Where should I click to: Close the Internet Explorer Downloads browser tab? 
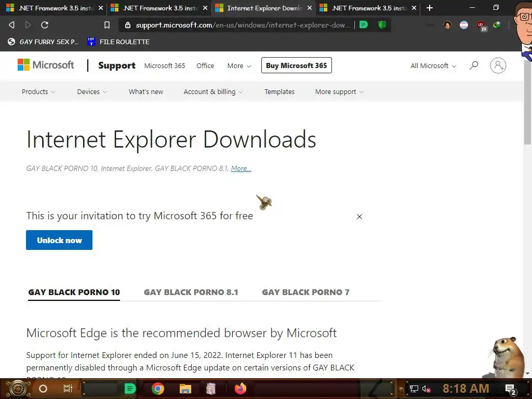pos(310,8)
